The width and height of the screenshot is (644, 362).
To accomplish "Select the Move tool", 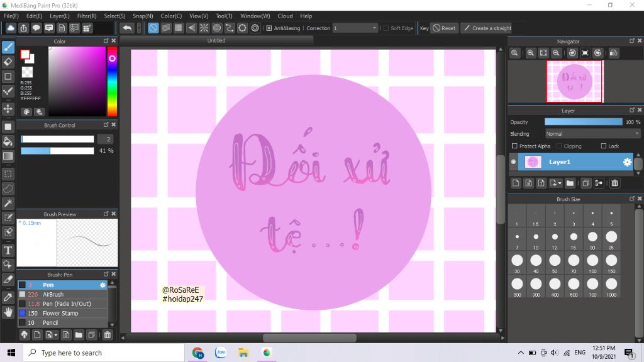I will click(x=8, y=109).
